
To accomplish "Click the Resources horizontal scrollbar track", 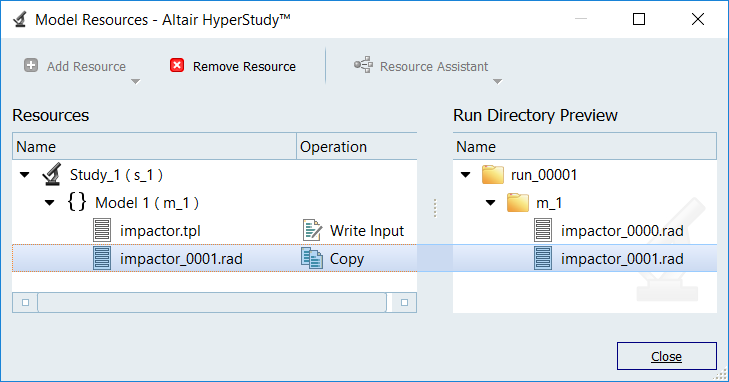I will (212, 303).
